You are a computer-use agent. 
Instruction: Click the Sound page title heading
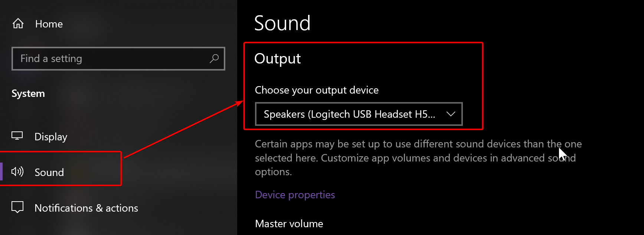coord(282,23)
